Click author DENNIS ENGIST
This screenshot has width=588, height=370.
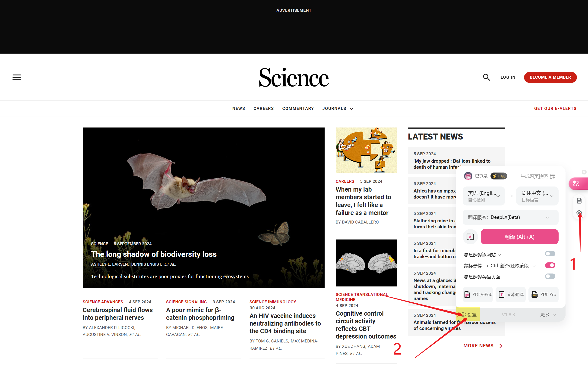pyautogui.click(x=146, y=264)
